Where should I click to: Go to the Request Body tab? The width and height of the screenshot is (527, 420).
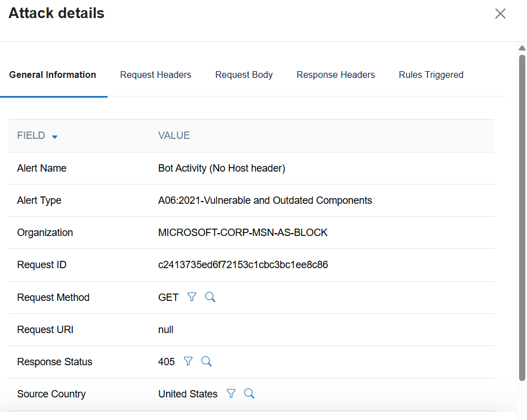tap(243, 75)
